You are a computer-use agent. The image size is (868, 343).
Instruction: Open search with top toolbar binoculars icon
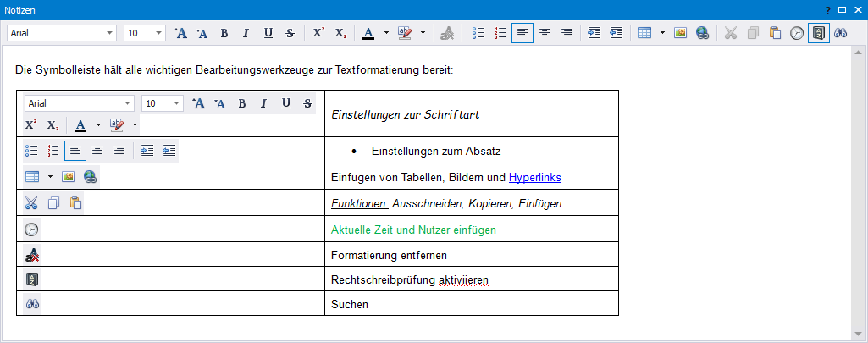pyautogui.click(x=841, y=33)
